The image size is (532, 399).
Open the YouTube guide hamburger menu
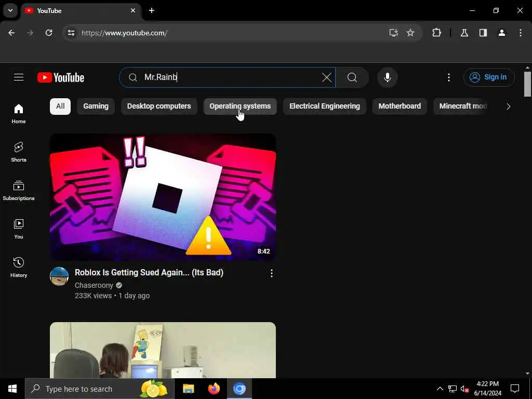tap(19, 77)
